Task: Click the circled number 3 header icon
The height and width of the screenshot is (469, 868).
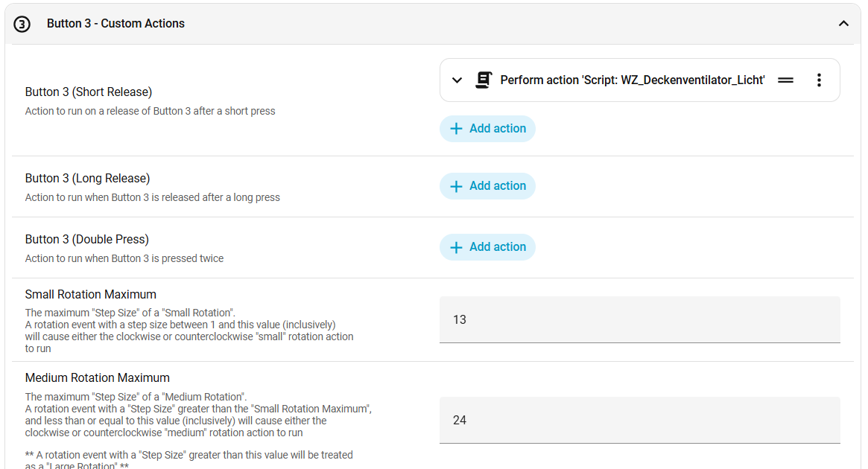Action: coord(22,24)
